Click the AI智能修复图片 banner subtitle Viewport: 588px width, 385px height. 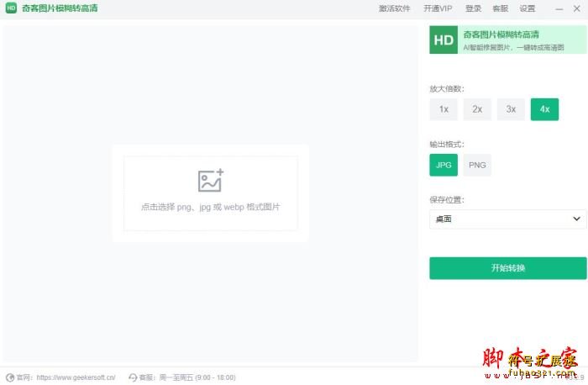pyautogui.click(x=513, y=47)
